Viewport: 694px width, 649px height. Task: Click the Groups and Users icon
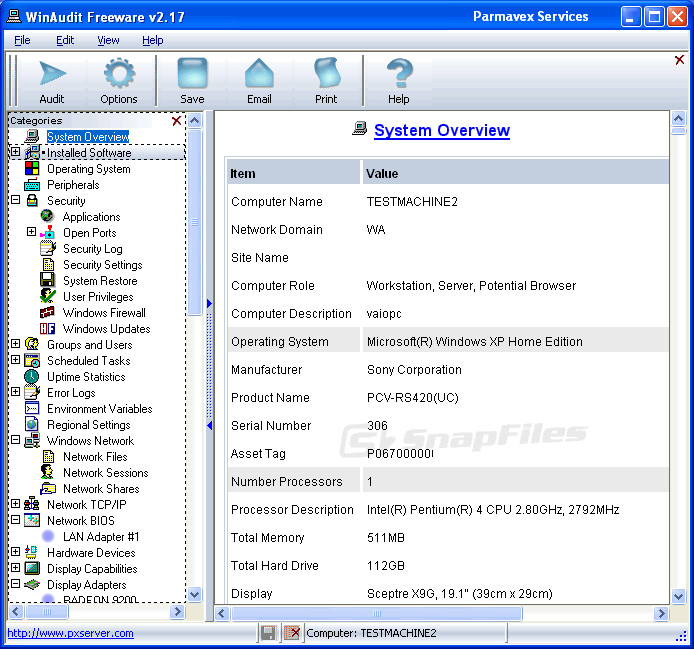point(32,344)
